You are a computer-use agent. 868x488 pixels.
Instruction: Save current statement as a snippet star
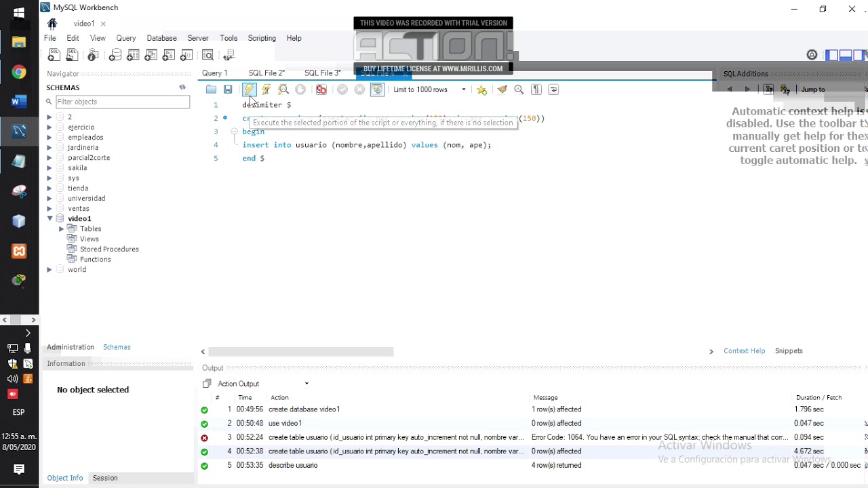(481, 89)
